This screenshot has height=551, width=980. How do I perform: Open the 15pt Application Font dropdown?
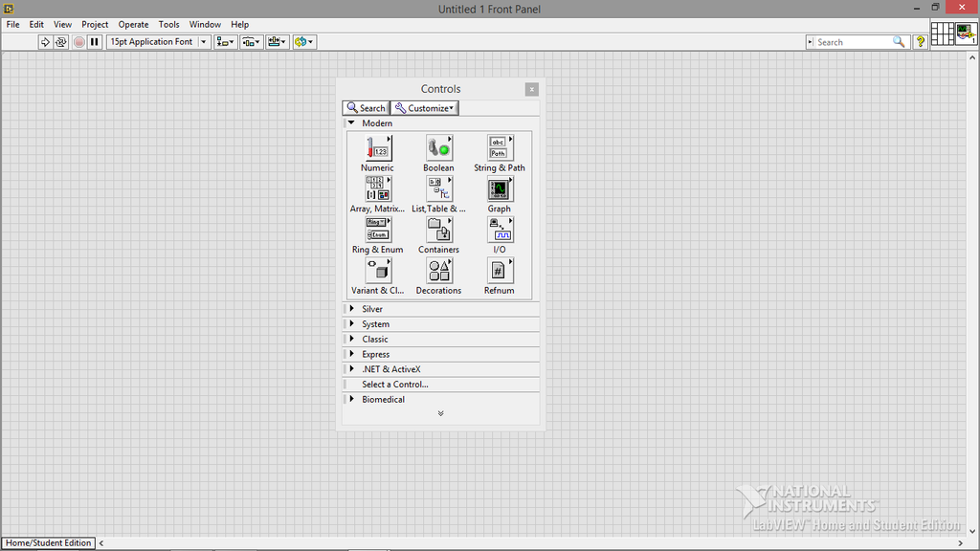pos(159,42)
